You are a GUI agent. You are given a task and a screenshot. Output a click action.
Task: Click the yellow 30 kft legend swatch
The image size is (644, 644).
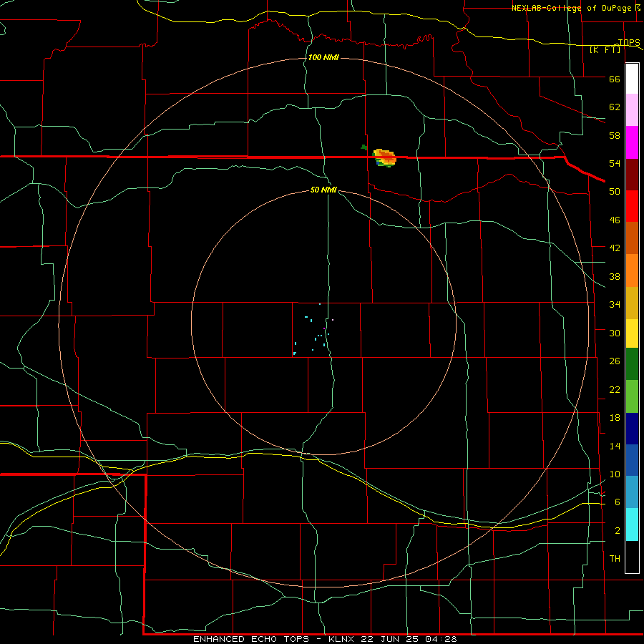point(632,333)
